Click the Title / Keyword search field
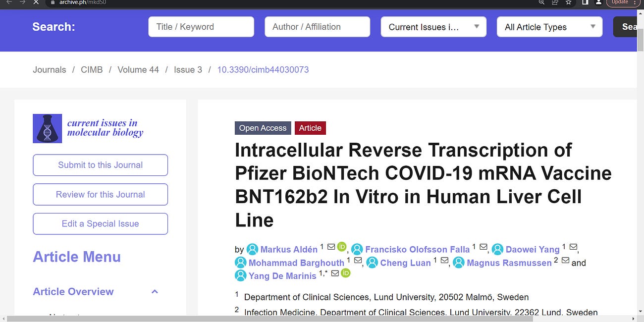The height and width of the screenshot is (322, 644). coord(201,27)
